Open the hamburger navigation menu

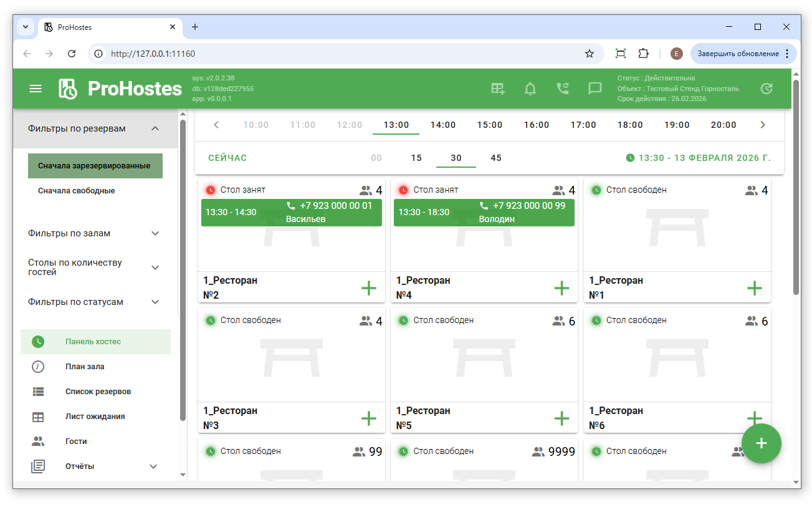point(36,89)
